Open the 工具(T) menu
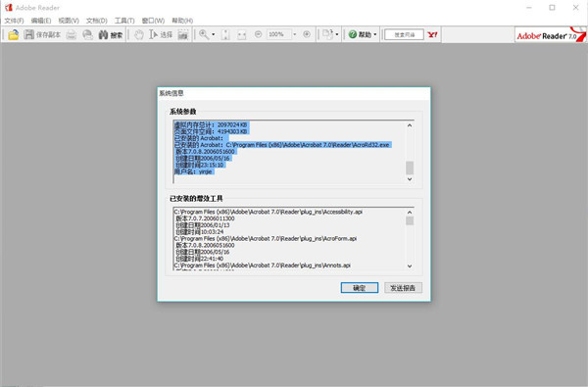Screen dimensions: 588x387 point(124,21)
